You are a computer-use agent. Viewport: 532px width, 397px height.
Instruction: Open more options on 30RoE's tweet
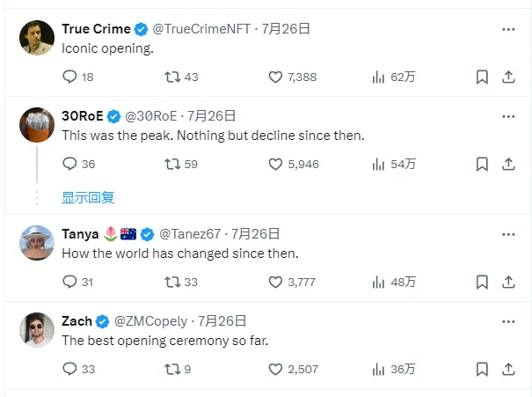[x=508, y=115]
